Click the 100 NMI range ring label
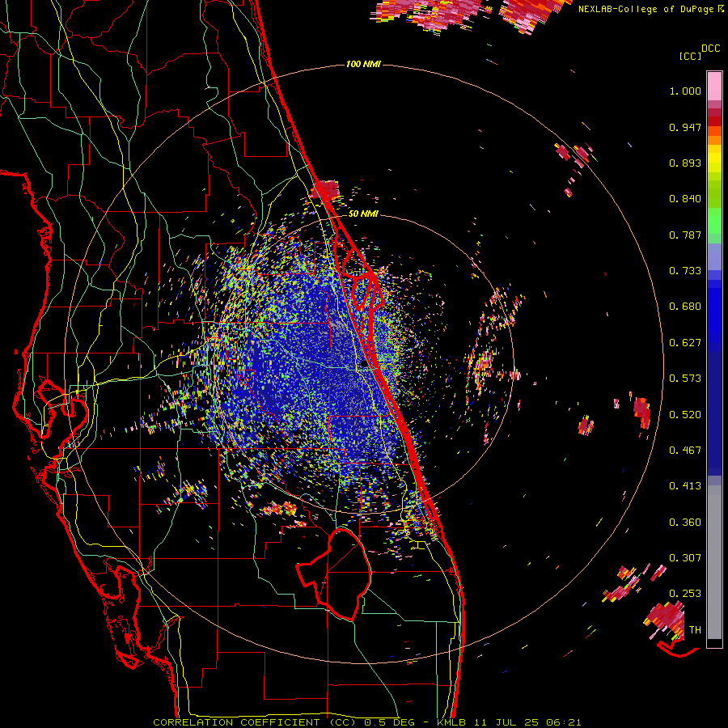The image size is (728, 728). click(x=363, y=64)
